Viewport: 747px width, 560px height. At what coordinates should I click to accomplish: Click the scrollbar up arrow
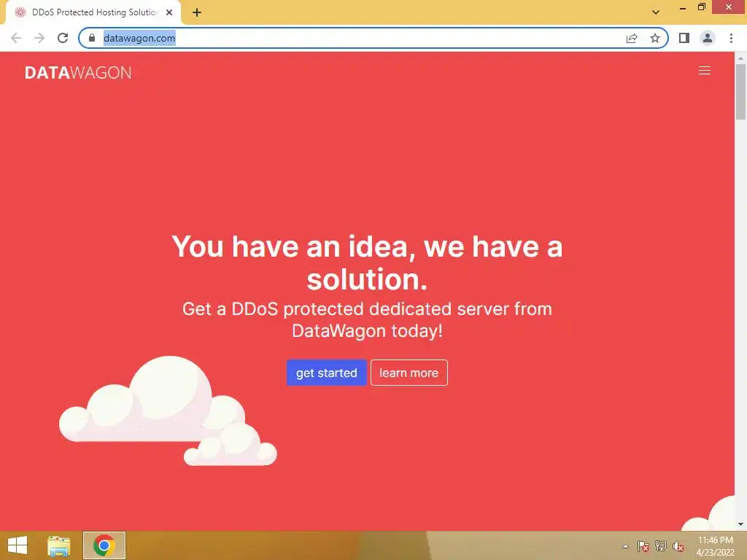pyautogui.click(x=740, y=58)
